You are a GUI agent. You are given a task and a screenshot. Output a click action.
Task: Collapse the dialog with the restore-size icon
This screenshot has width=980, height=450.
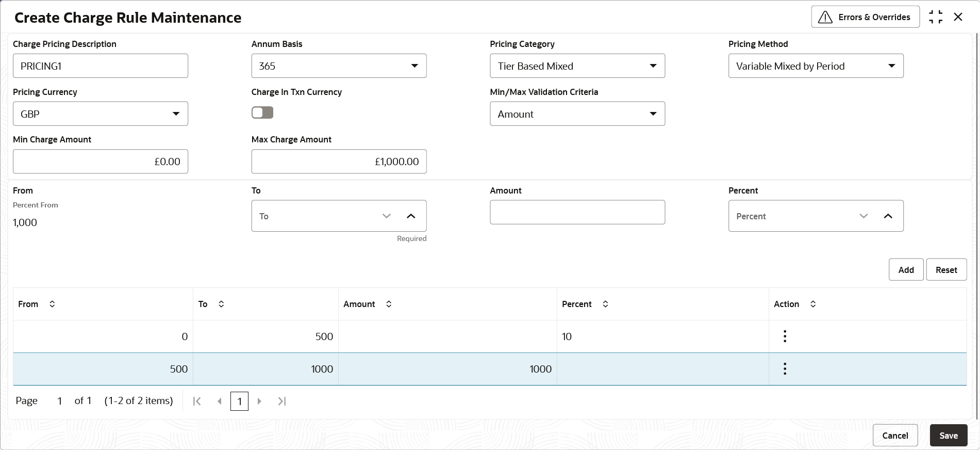pos(936,17)
